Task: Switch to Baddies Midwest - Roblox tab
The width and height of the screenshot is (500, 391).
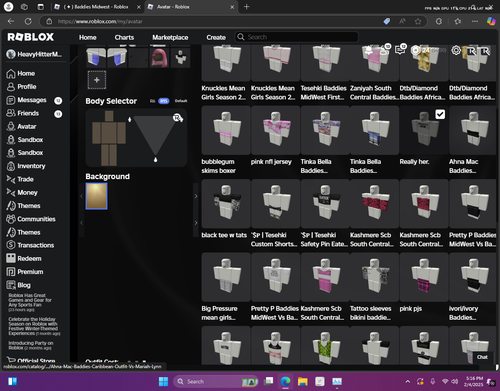Action: tap(97, 7)
